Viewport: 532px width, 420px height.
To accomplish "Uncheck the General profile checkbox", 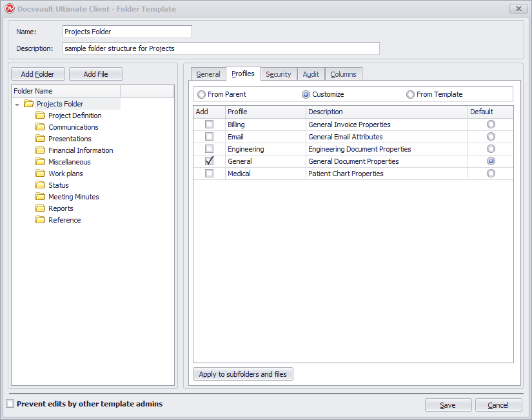I will (209, 161).
